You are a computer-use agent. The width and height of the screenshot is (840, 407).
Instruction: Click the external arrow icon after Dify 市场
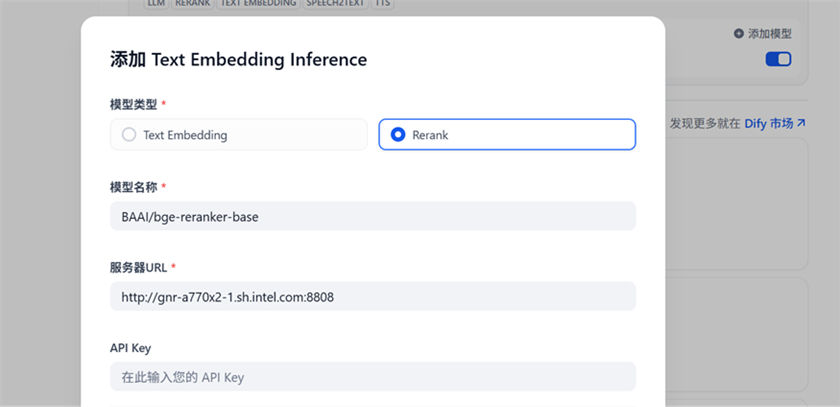(801, 124)
